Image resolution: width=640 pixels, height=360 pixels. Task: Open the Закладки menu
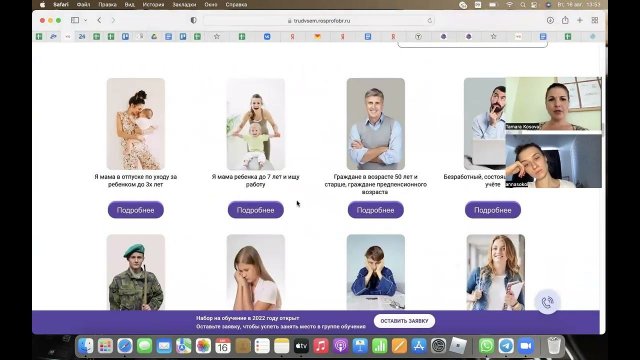coord(184,4)
